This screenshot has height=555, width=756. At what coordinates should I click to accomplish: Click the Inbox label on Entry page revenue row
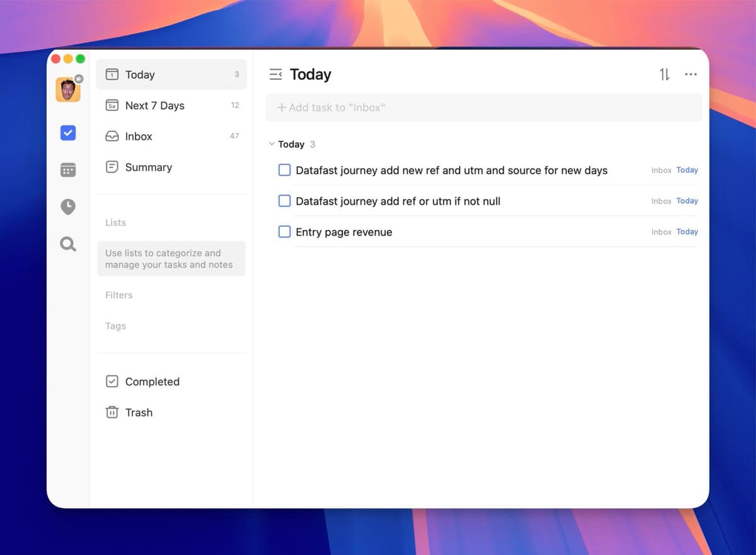[661, 232]
